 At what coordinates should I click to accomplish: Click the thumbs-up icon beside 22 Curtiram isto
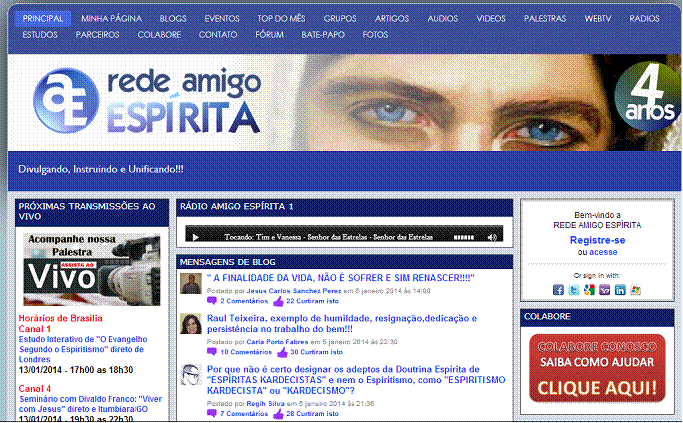(278, 301)
